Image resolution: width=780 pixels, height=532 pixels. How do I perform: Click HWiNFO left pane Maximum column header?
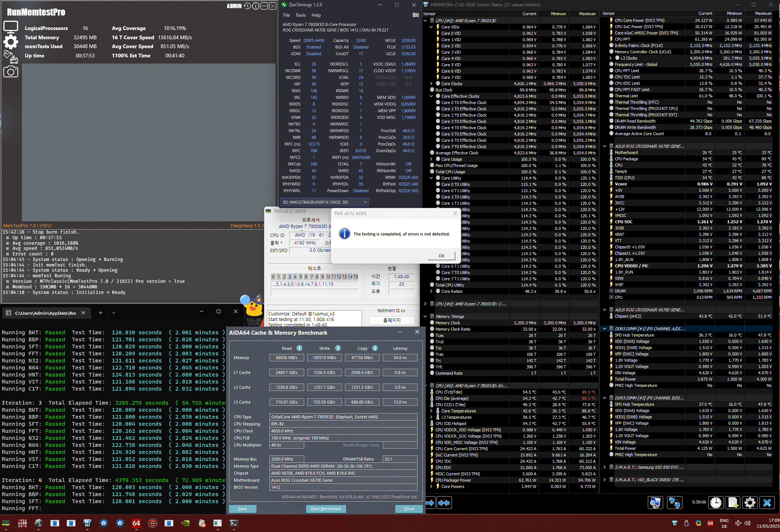[x=583, y=14]
